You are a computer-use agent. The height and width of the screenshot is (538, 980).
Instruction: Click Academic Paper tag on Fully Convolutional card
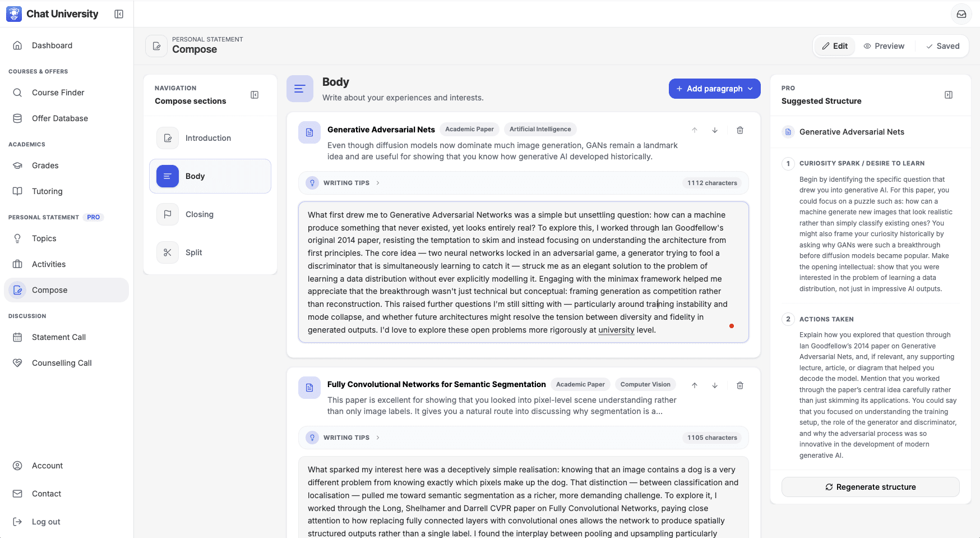580,384
